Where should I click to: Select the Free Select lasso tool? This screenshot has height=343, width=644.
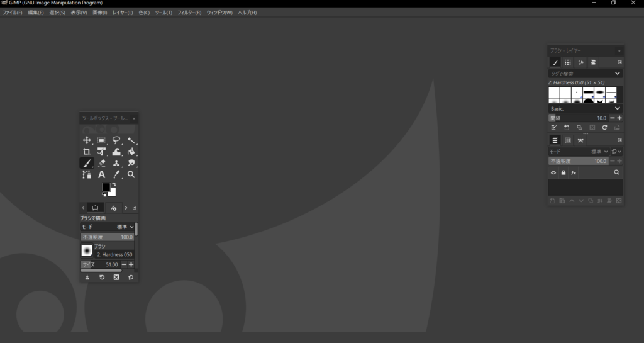116,140
